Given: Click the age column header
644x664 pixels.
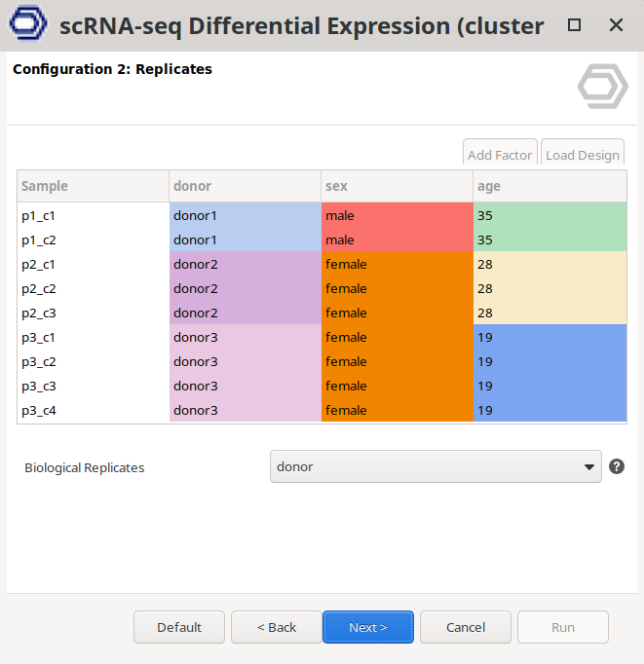Looking at the screenshot, I should 549,186.
